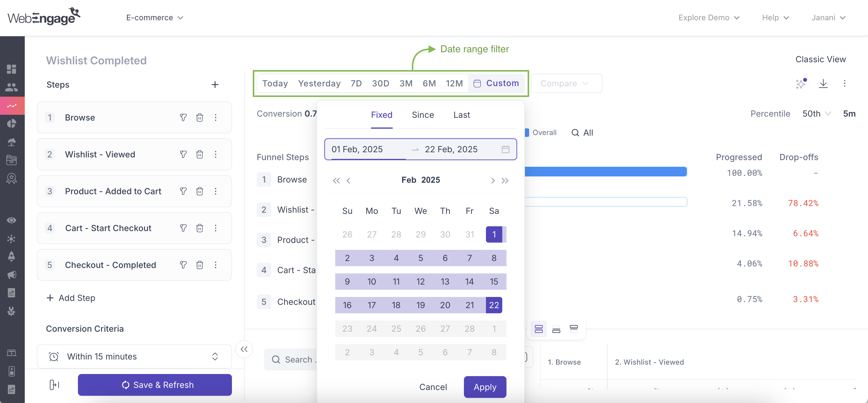Select the Today date range
Screen dimensions: 868x403
[275, 84]
